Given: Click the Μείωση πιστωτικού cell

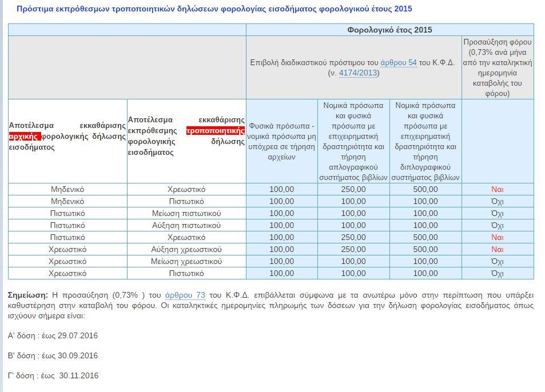Looking at the screenshot, I should [x=186, y=213].
